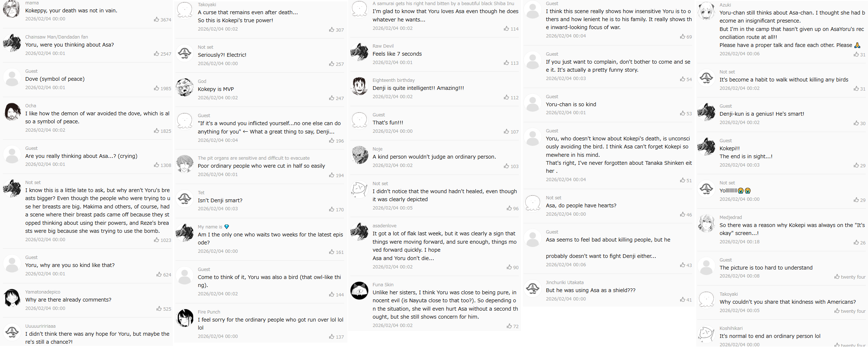
Task: Click the "Fire Punch" username
Action: pos(209,312)
